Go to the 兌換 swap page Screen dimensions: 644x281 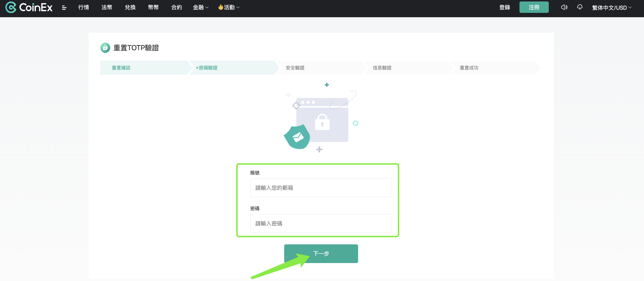[x=130, y=8]
